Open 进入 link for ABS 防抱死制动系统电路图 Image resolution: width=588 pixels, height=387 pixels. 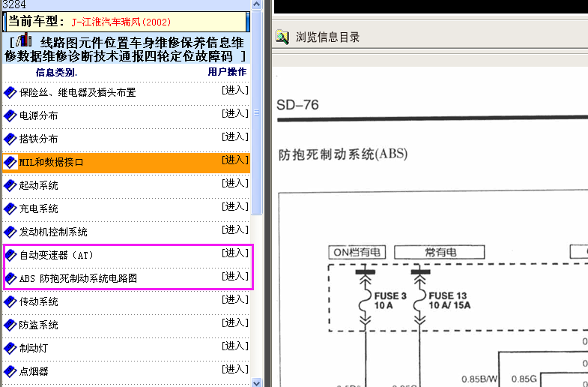click(235, 276)
